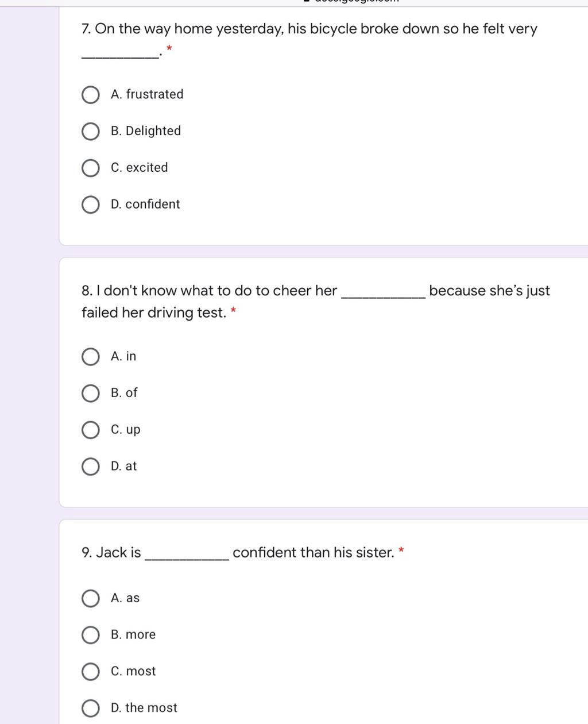Viewport: 588px width, 724px height.
Task: Click the 'Delighted' answer label text
Action: click(x=153, y=132)
